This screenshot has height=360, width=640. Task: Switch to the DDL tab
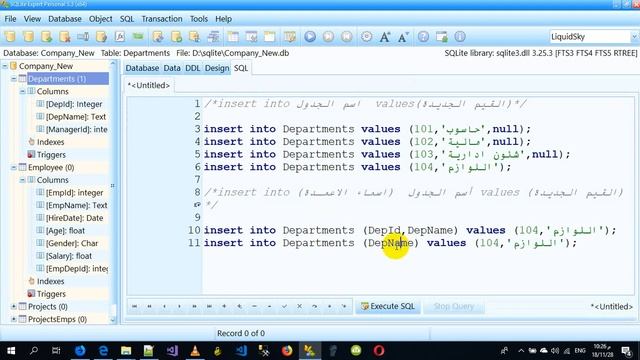coord(193,68)
